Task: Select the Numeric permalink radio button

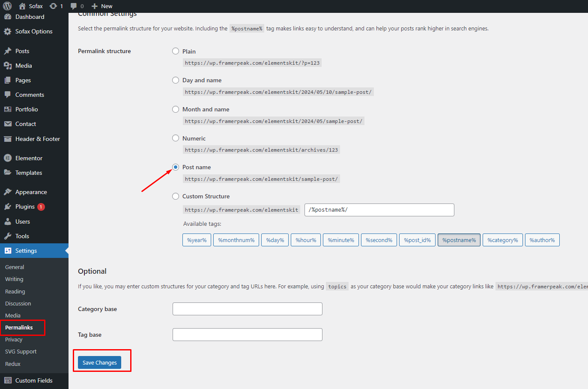Action: tap(176, 138)
